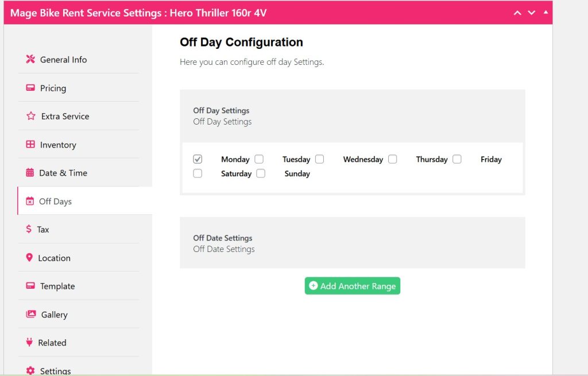This screenshot has width=588, height=376.
Task: Switch to the Template tab
Action: coord(57,286)
